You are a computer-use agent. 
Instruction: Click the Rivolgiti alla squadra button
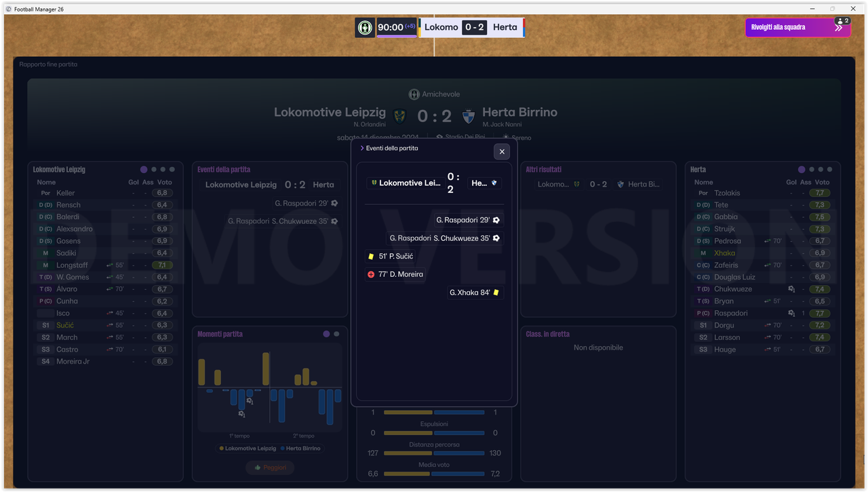[x=797, y=27]
